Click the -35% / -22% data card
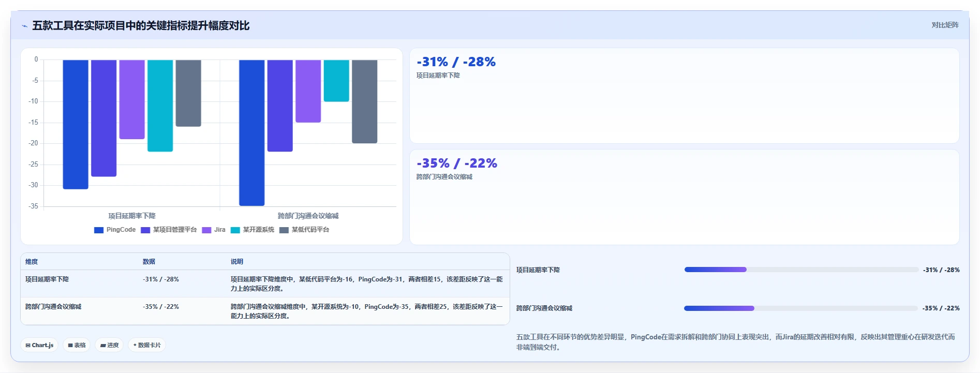The image size is (980, 373). pyautogui.click(x=684, y=197)
